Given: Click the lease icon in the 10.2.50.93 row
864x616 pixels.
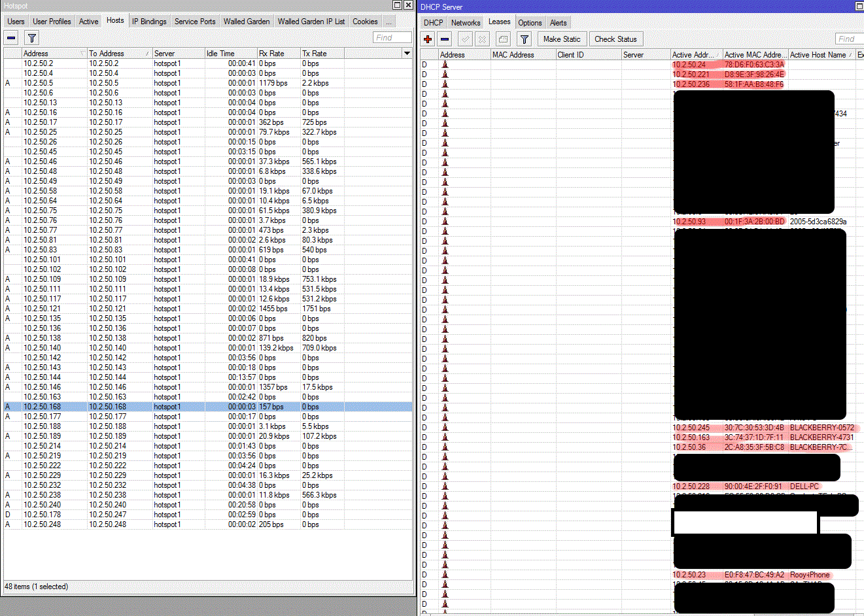Looking at the screenshot, I should (x=445, y=222).
